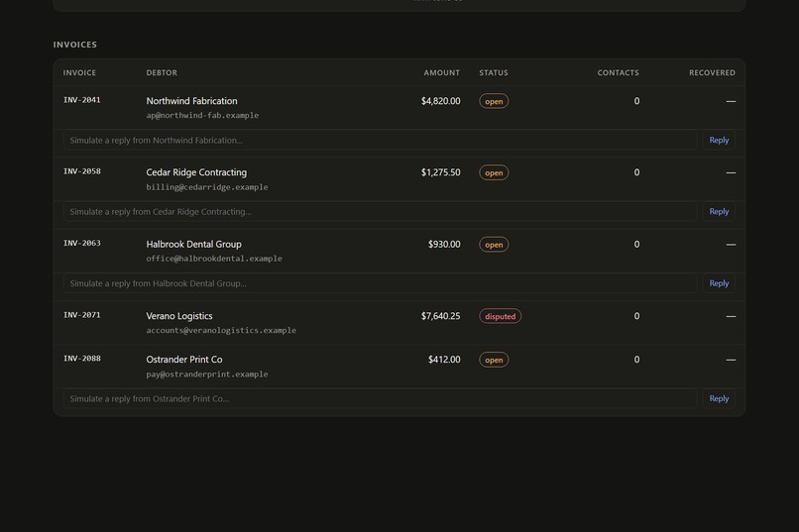The image size is (799, 532).
Task: Click email accounts@veranologistics.example
Action: (221, 331)
